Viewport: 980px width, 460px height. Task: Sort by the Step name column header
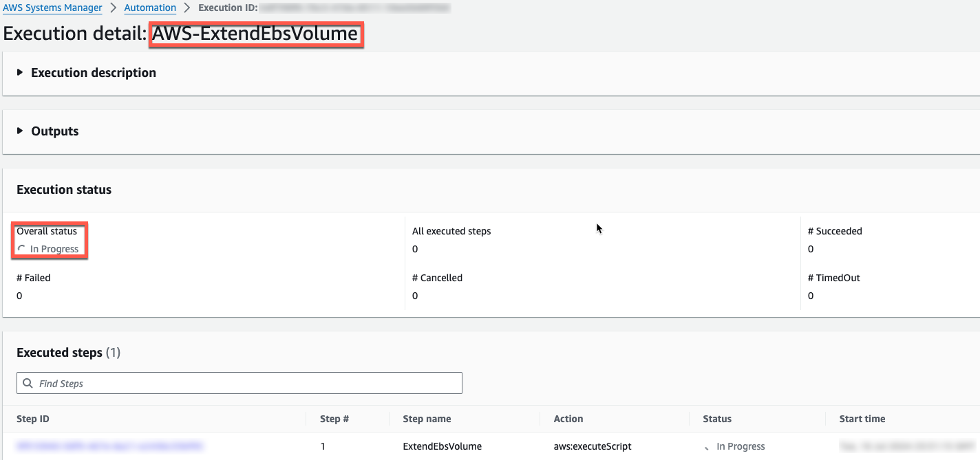[x=427, y=419]
